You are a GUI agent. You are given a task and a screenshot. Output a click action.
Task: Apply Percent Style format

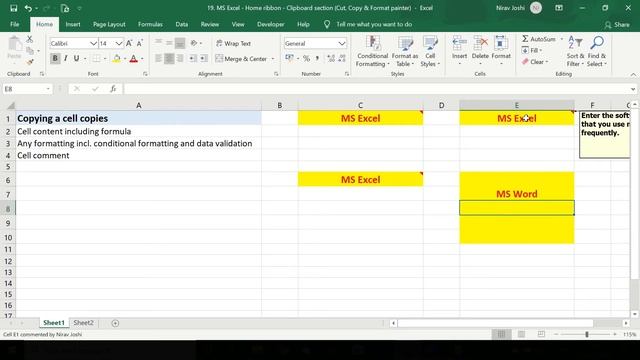click(306, 58)
